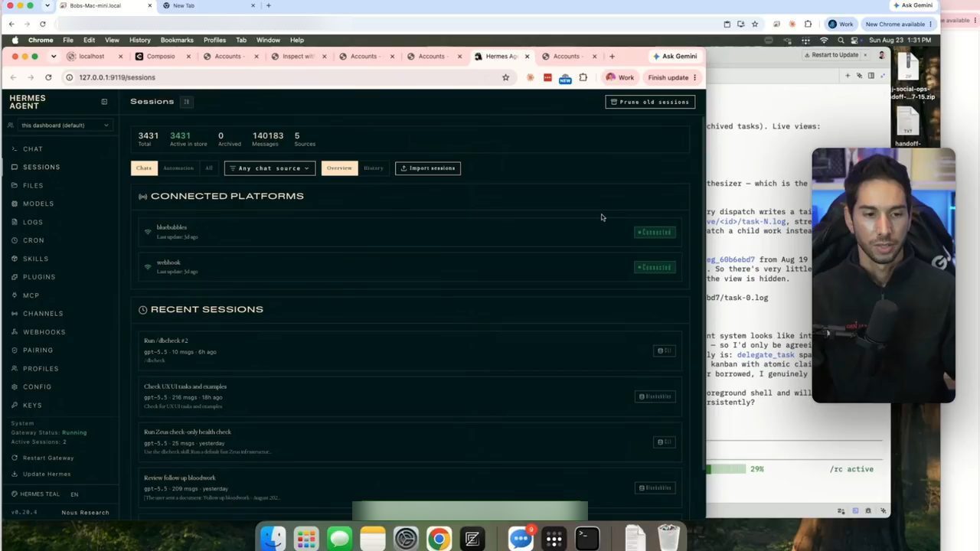Open Chrome extensions puzzle icon

coord(583,77)
